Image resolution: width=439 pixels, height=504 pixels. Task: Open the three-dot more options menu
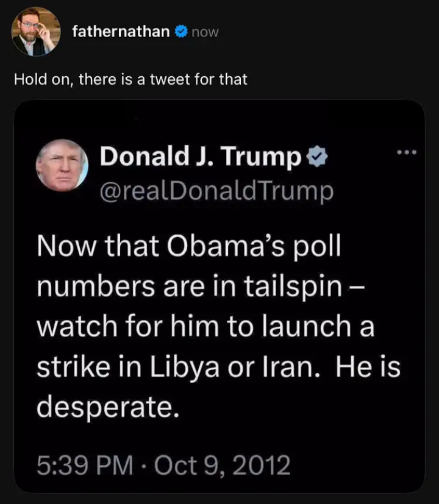click(407, 154)
